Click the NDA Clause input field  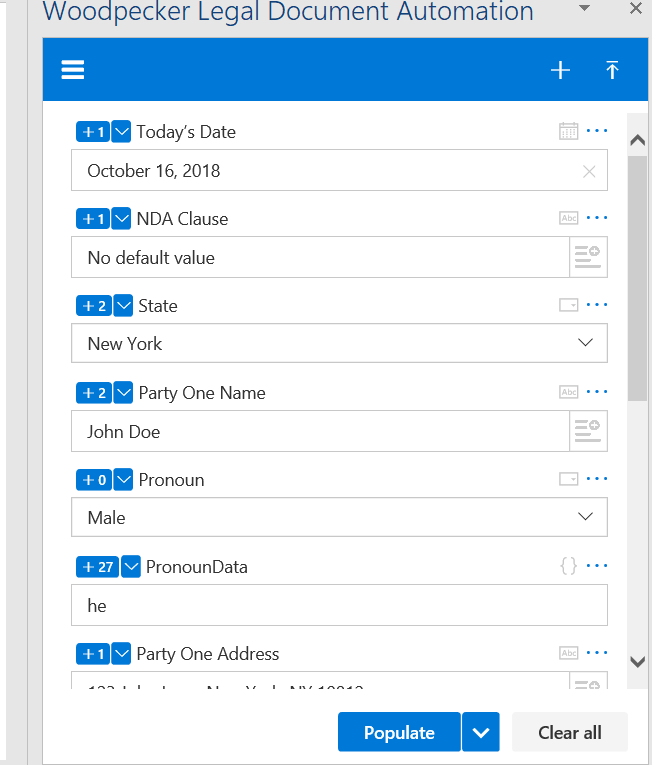[320, 257]
